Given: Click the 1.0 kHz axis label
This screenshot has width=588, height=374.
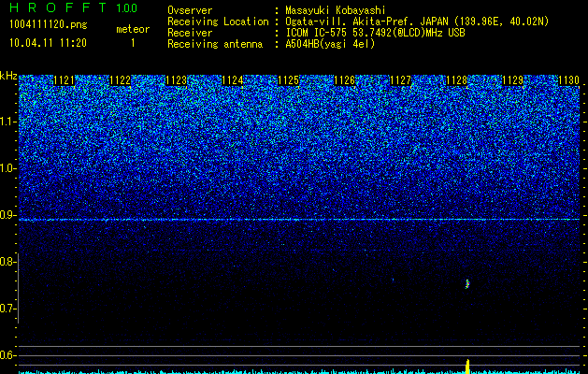Looking at the screenshot, I should click(7, 168).
